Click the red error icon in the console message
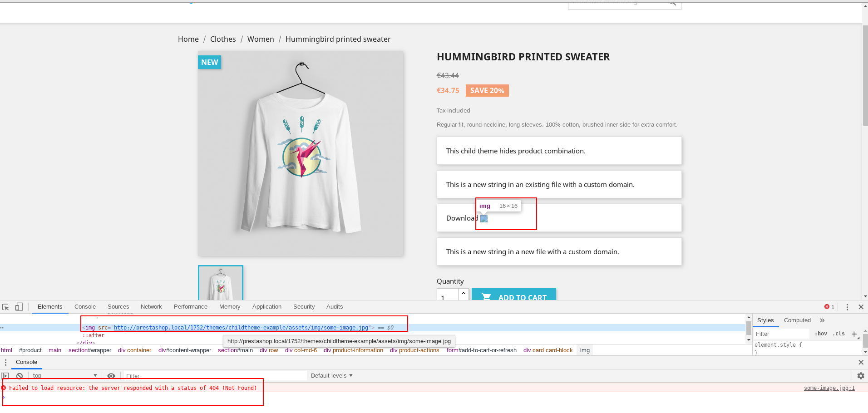The height and width of the screenshot is (413, 868). pos(4,388)
